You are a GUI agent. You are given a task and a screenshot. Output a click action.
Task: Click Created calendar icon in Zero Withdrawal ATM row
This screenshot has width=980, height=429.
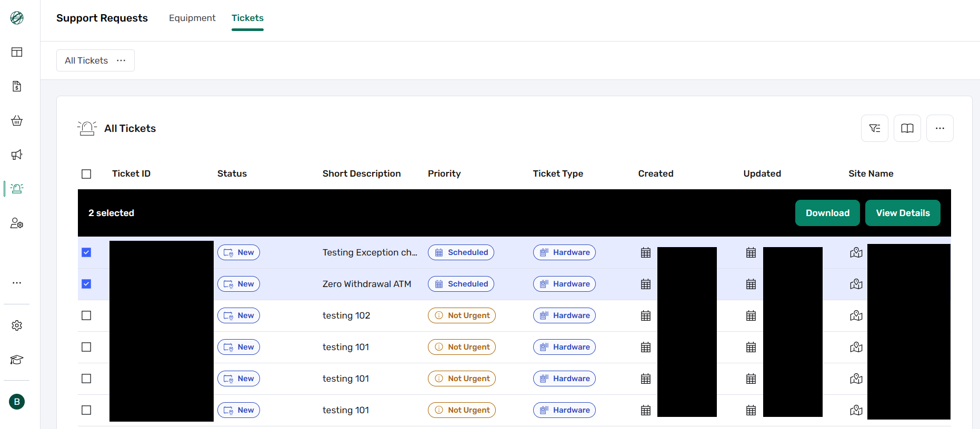tap(646, 284)
